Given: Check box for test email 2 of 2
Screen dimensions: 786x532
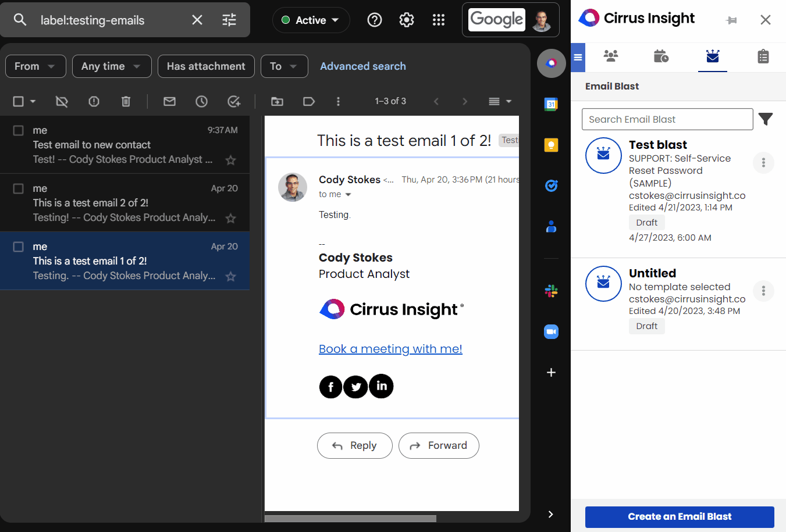Looking at the screenshot, I should 19,188.
